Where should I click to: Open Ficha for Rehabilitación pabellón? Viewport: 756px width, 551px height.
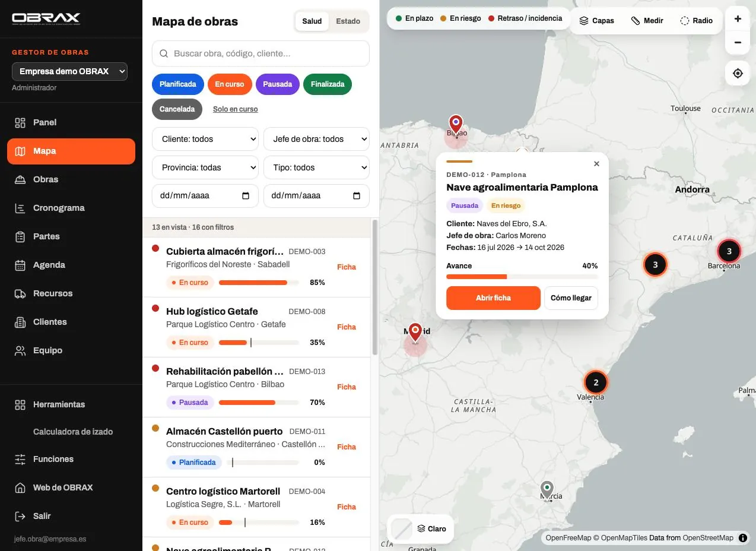[x=347, y=387]
